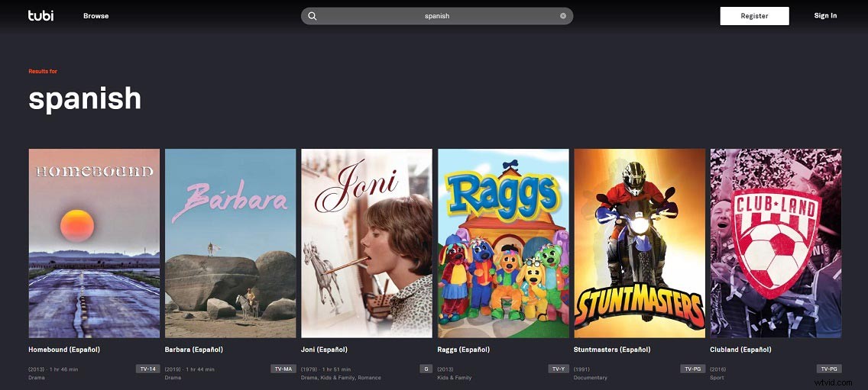868x390 pixels.
Task: Clear the search field with the x icon
Action: pyautogui.click(x=563, y=16)
